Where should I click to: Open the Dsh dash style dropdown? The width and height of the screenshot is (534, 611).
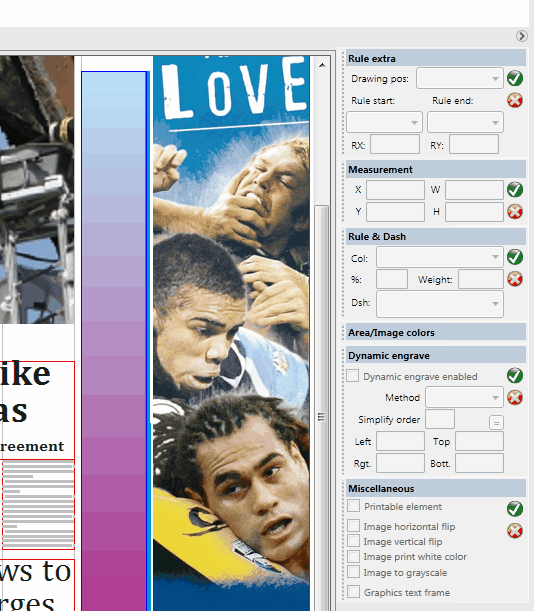[x=440, y=304]
